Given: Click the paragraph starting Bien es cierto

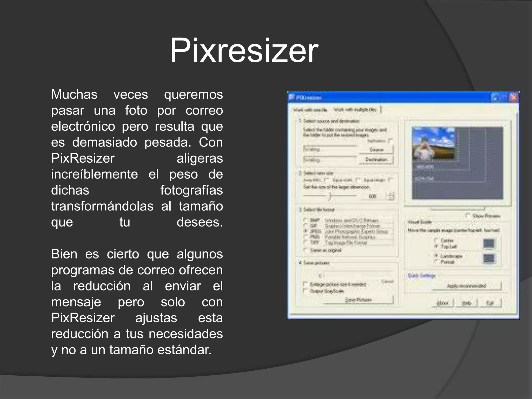Looking at the screenshot, I should pyautogui.click(x=137, y=302).
